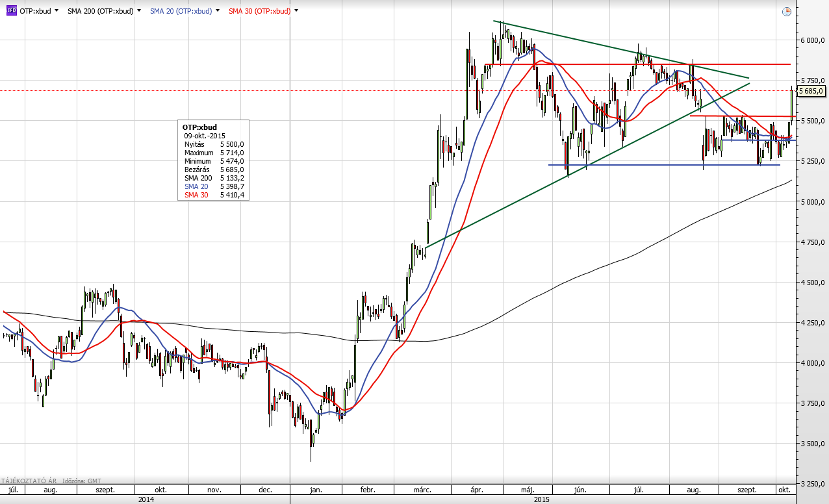Image resolution: width=829 pixels, height=504 pixels.
Task: Click the dec. month label on time axis
Action: point(265,489)
